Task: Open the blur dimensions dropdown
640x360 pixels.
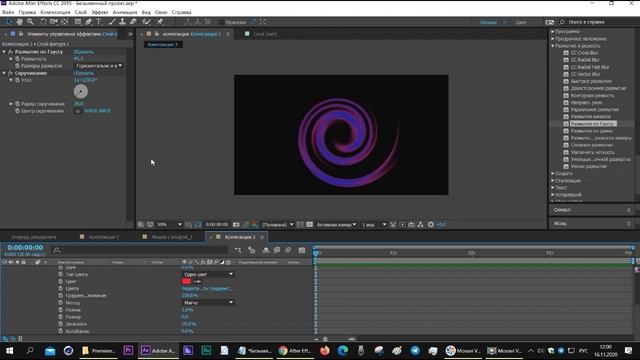Action: [x=99, y=66]
